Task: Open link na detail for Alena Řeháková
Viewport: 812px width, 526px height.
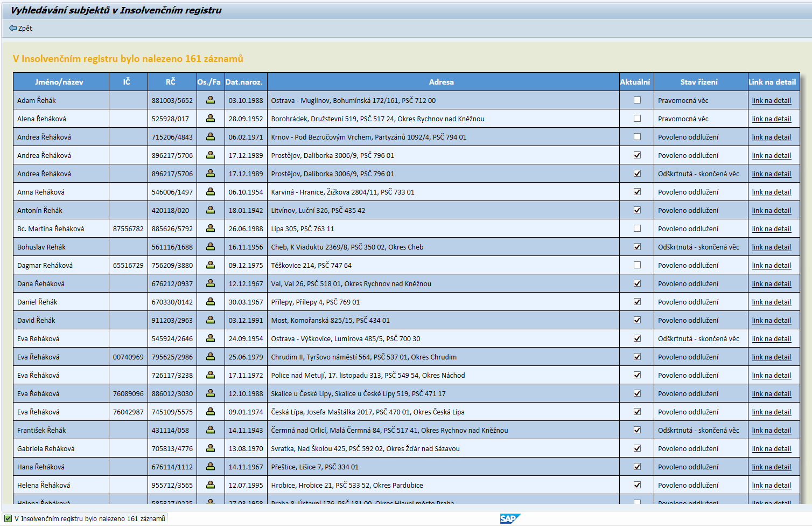Action: [771, 119]
